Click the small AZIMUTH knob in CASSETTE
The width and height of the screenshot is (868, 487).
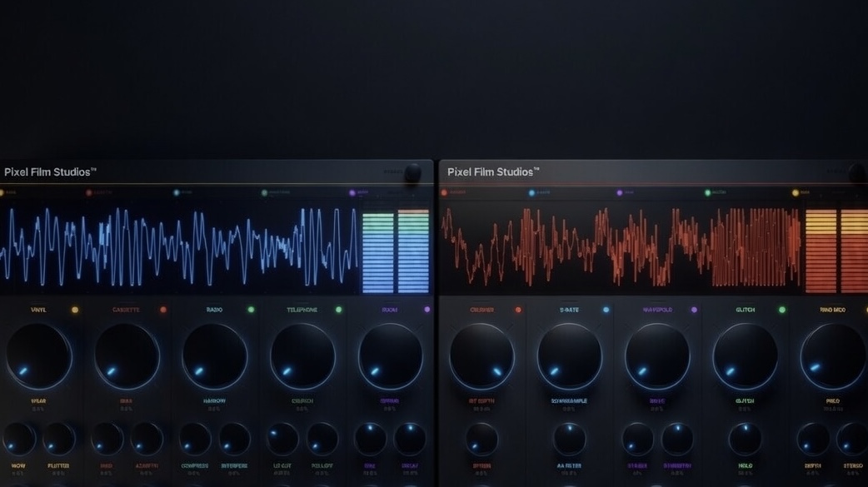pos(147,440)
